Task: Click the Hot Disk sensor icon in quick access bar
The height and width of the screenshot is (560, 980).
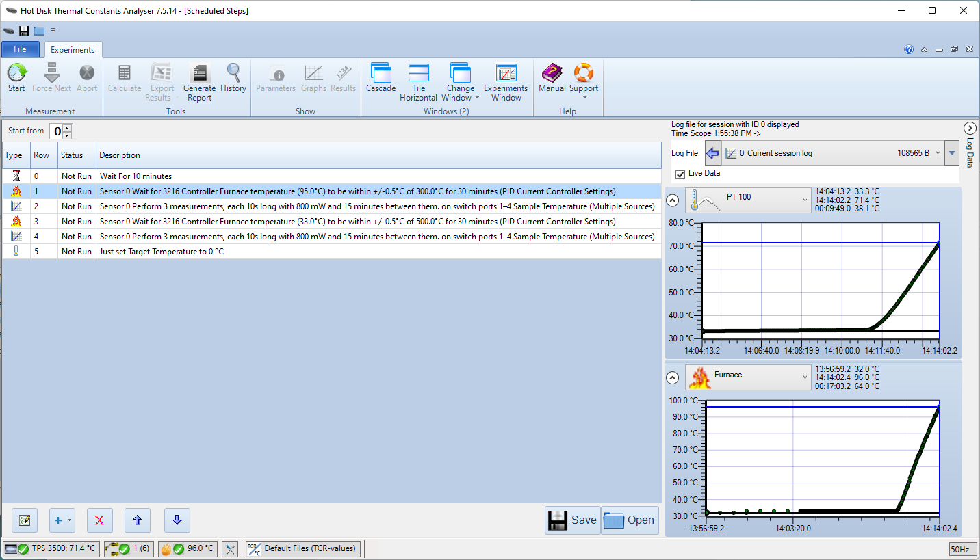Action: pos(9,30)
